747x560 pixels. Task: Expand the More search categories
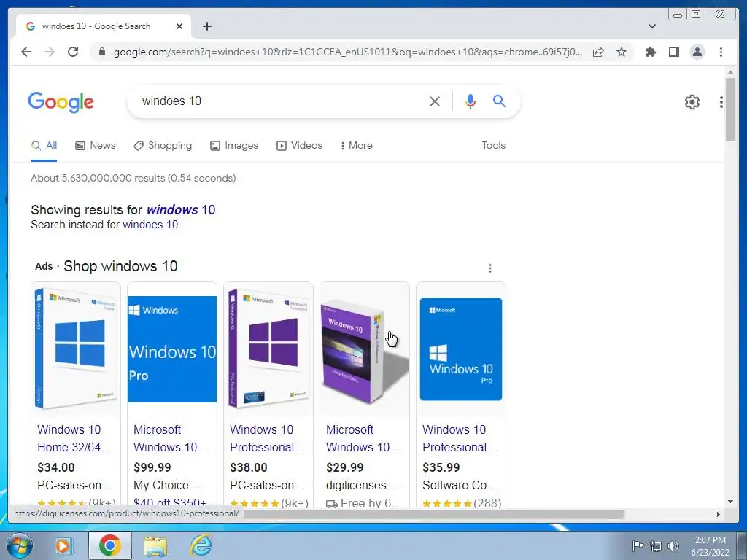356,145
